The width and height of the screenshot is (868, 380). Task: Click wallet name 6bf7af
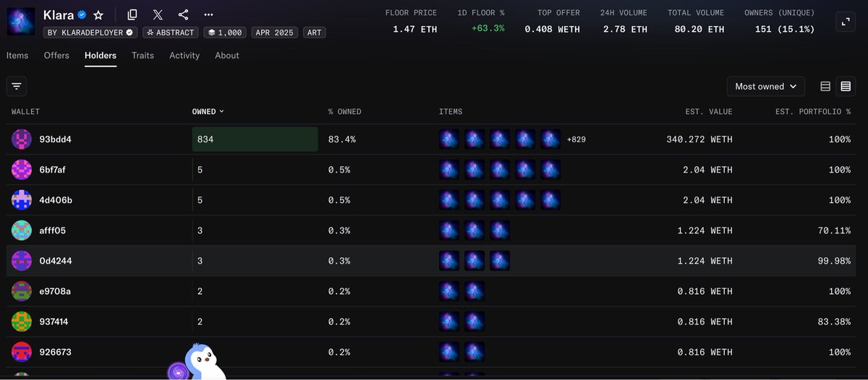(x=54, y=170)
